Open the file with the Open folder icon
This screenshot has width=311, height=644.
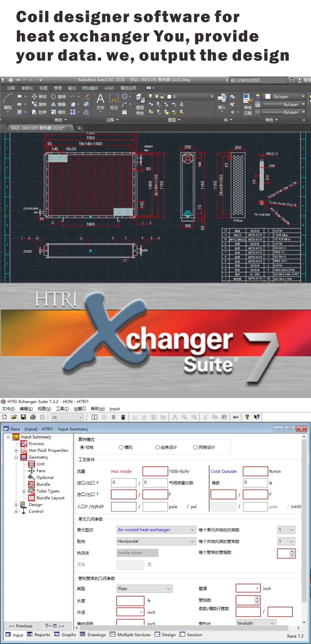[x=14, y=417]
